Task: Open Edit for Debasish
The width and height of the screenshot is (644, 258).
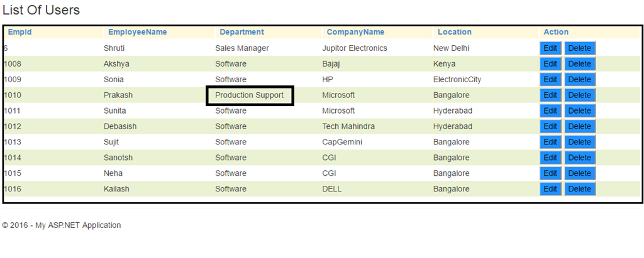Action: click(x=550, y=127)
